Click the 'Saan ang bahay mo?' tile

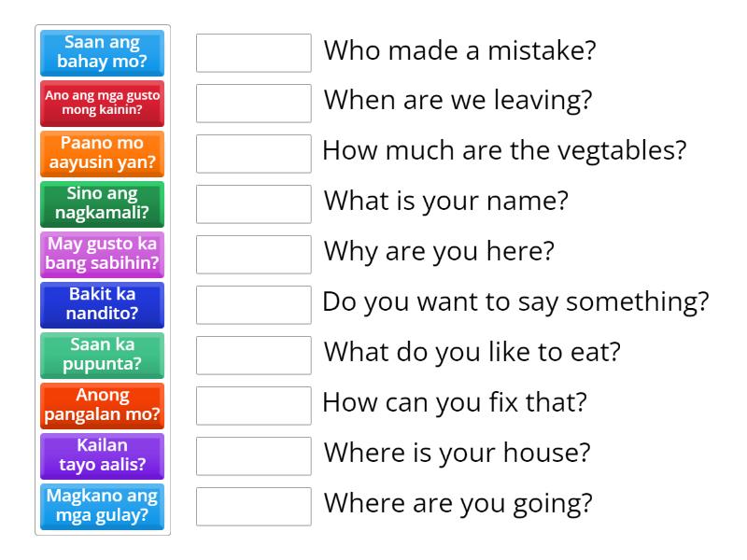[103, 53]
